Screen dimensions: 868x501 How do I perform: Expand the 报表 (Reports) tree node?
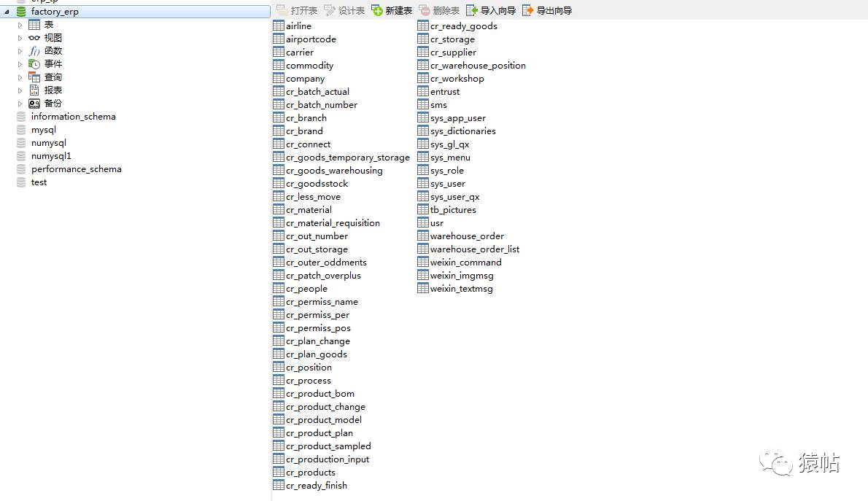20,90
